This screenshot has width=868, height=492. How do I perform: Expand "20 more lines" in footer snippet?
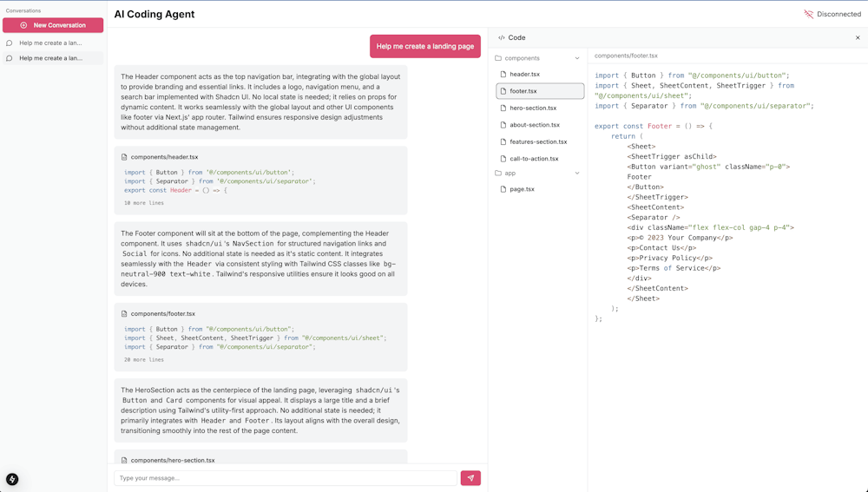coord(143,359)
